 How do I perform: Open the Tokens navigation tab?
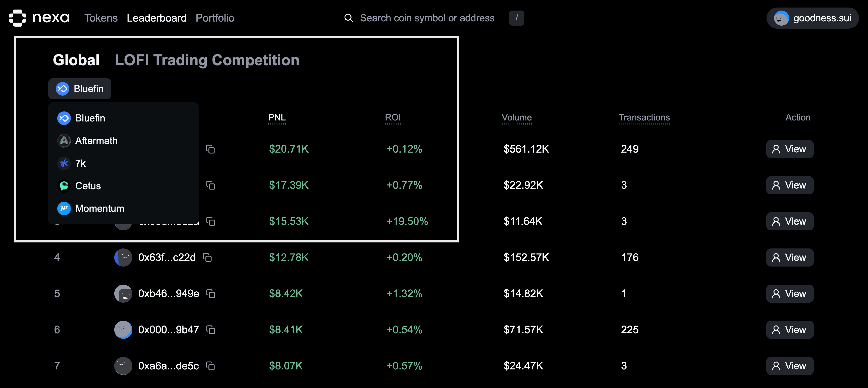[101, 18]
